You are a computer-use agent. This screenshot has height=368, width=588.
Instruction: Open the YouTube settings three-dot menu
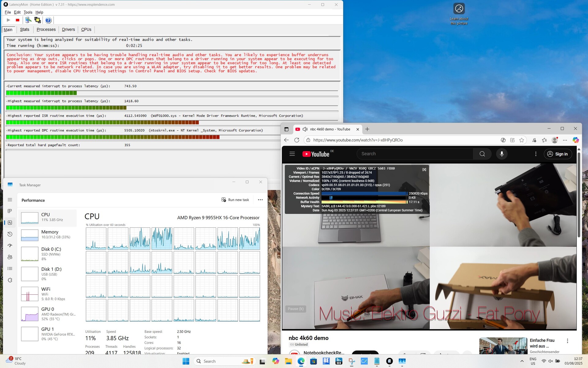[x=536, y=154]
